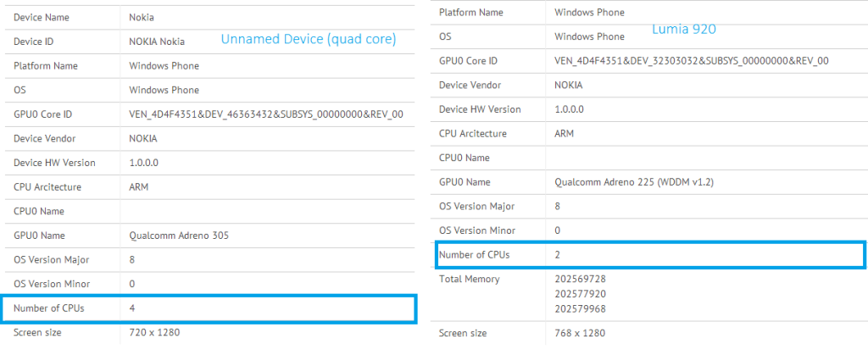Click the "Total Memory" row label
Image resolution: width=868 pixels, height=355 pixels.
[469, 280]
